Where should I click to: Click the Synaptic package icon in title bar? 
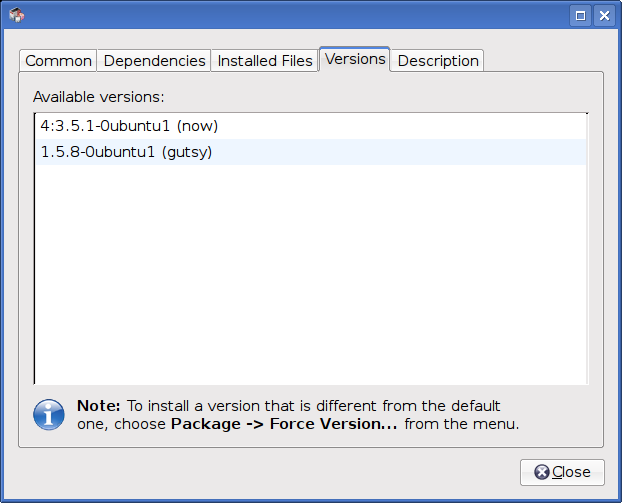pyautogui.click(x=17, y=15)
